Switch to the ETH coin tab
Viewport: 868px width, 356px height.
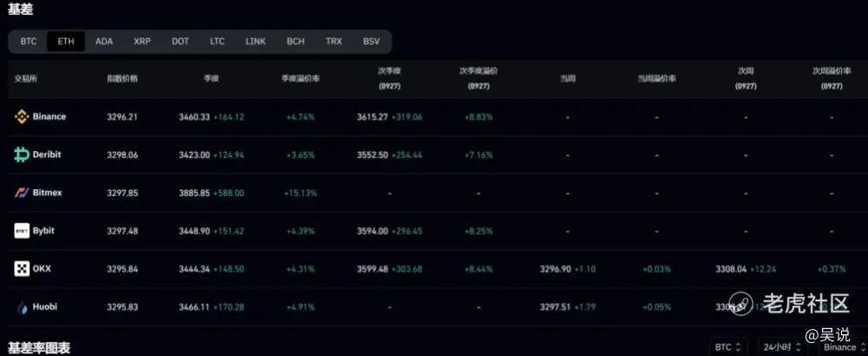coord(66,41)
